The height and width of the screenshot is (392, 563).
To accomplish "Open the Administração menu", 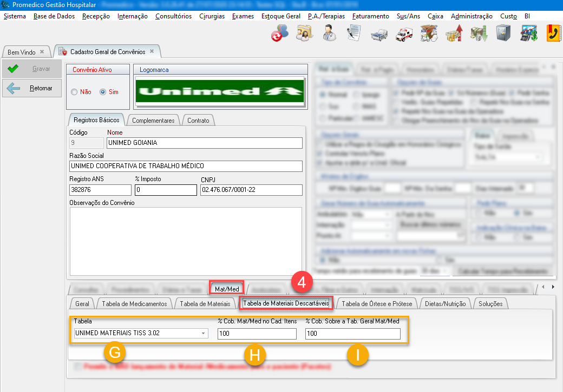I will point(472,16).
